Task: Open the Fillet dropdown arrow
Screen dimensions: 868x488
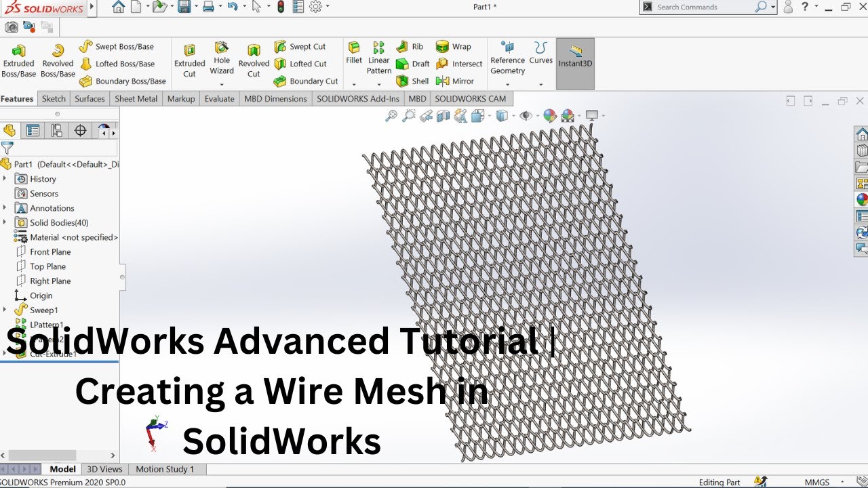Action: point(354,85)
